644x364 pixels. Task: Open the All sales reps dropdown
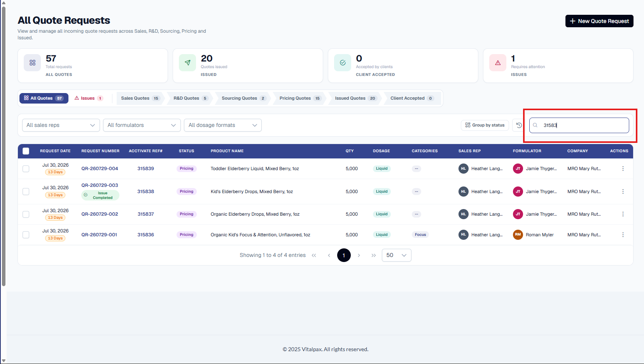[61, 125]
